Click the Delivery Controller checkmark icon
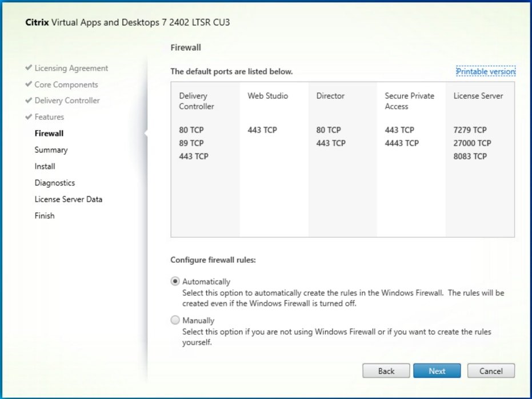532x399 pixels. [x=29, y=100]
